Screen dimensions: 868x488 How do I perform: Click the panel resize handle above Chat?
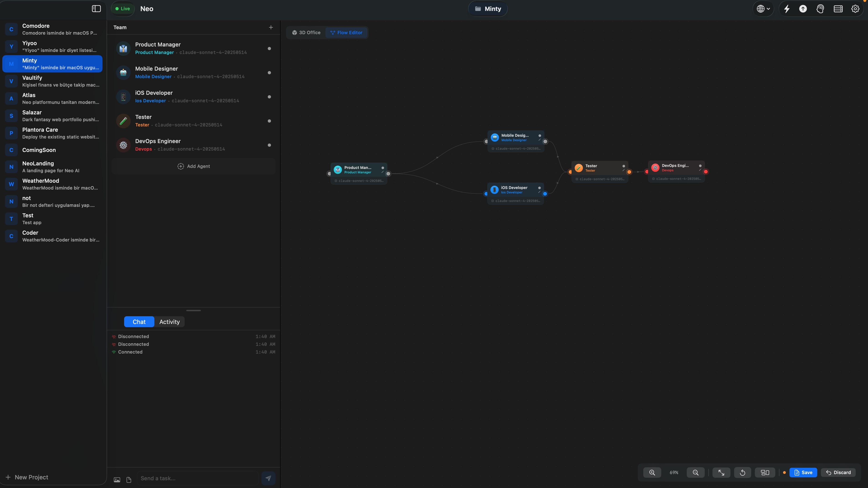click(193, 310)
